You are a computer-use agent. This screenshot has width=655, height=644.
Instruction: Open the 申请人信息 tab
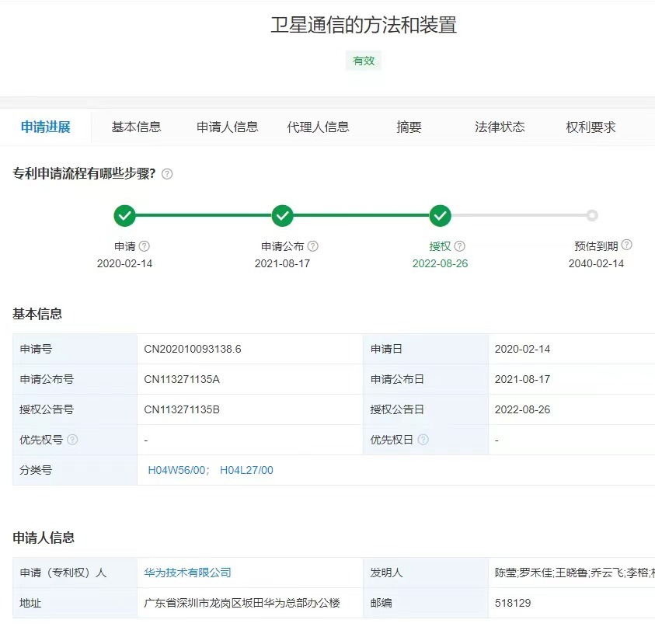(227, 127)
